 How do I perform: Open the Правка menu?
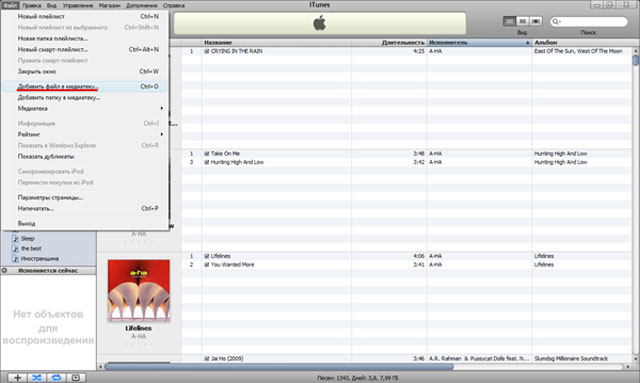point(31,5)
